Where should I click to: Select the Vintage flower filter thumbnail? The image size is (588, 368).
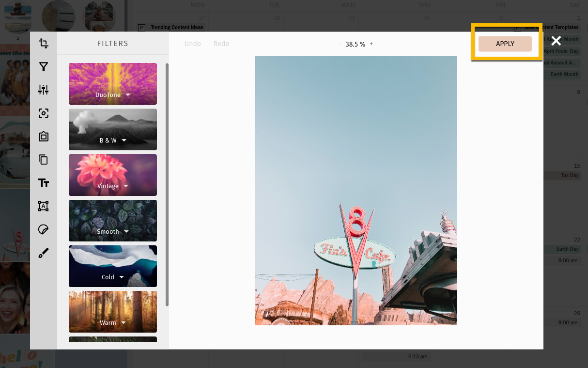tap(113, 175)
